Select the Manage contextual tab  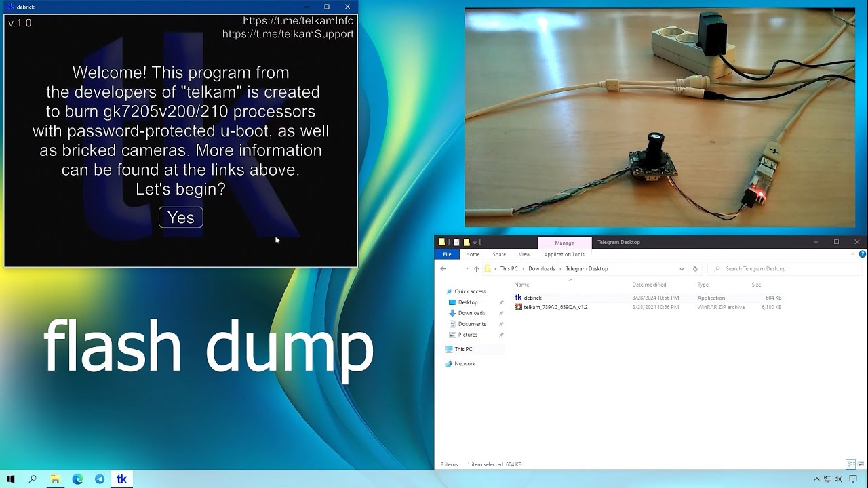564,243
